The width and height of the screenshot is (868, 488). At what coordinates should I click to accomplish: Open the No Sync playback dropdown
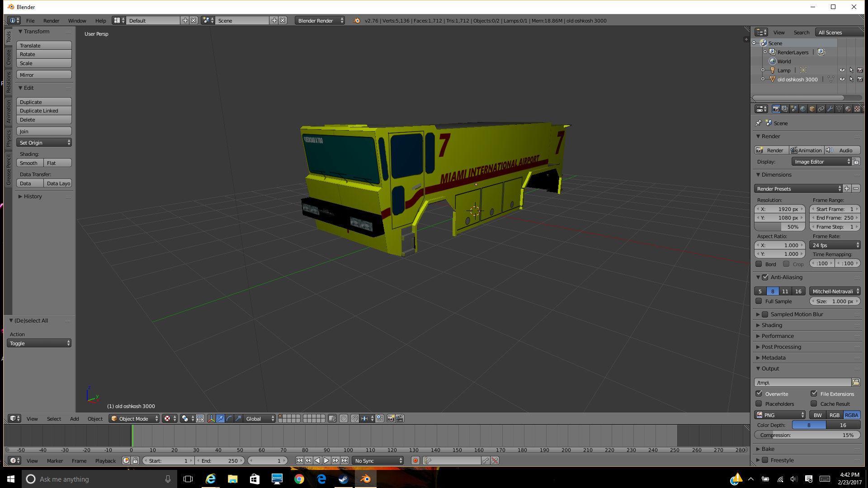tap(378, 460)
